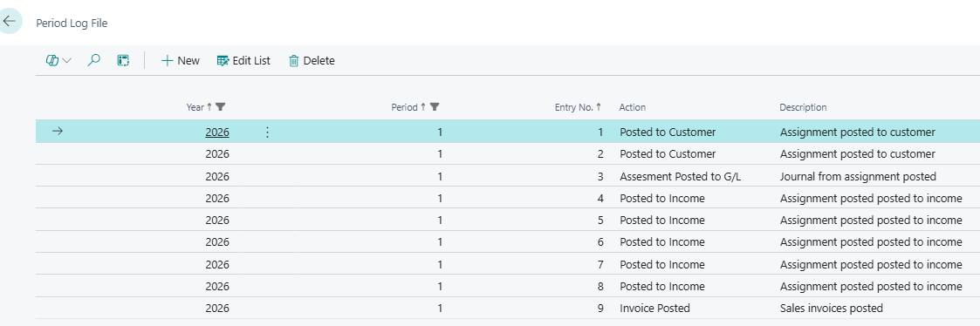Open the search magnifier icon
Viewport: 980px width, 326px height.
[93, 60]
